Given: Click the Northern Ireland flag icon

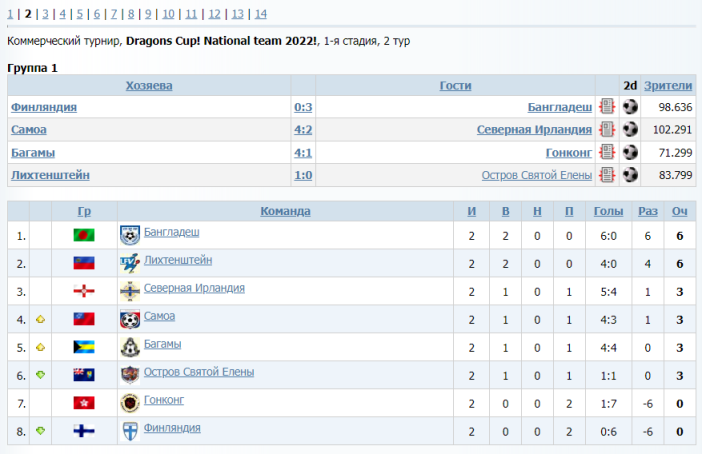Looking at the screenshot, I should click(x=84, y=292).
